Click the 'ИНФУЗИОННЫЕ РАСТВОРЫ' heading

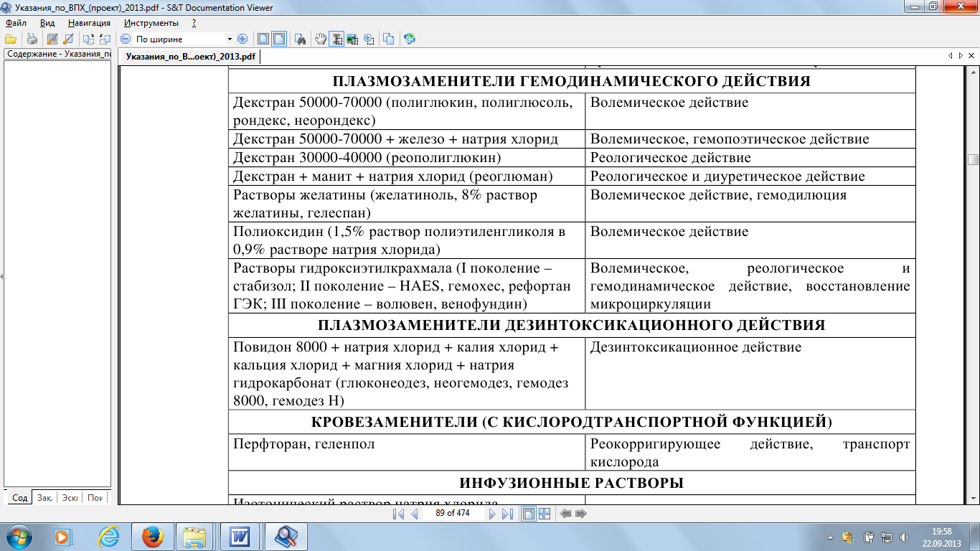pyautogui.click(x=572, y=483)
